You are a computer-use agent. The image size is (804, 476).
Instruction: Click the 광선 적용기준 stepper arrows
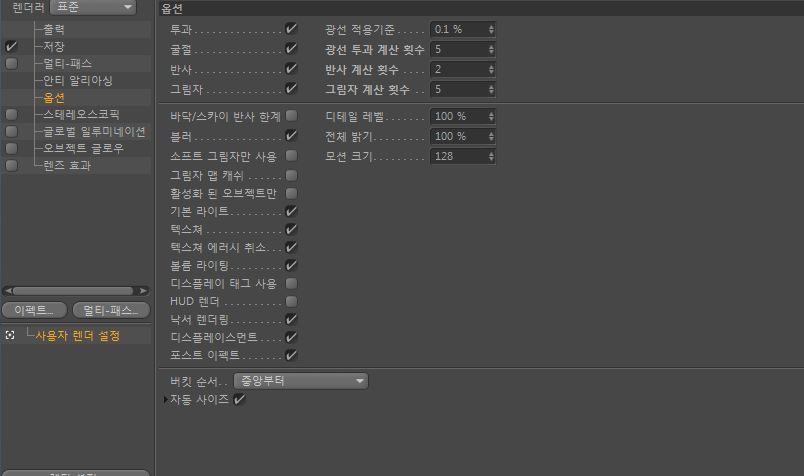[491, 30]
